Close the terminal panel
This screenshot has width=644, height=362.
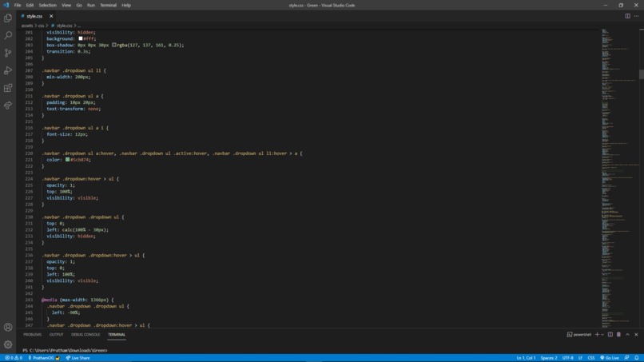636,335
